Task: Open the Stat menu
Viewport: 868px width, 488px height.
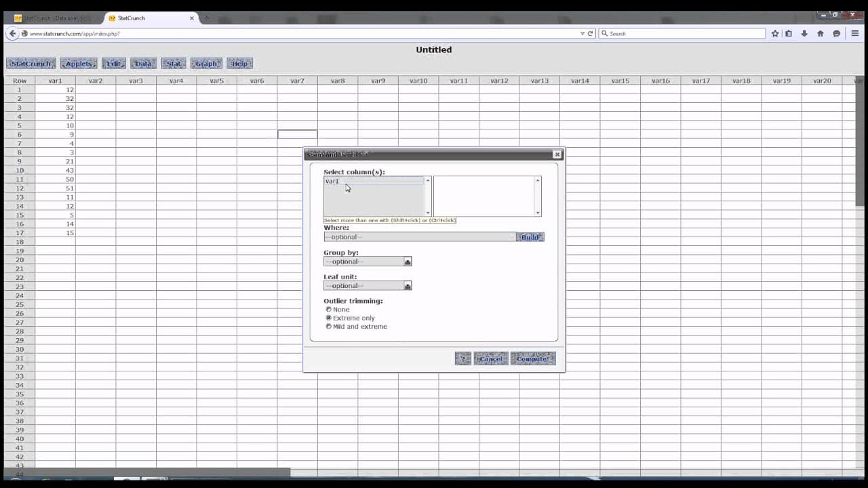Action: point(174,64)
